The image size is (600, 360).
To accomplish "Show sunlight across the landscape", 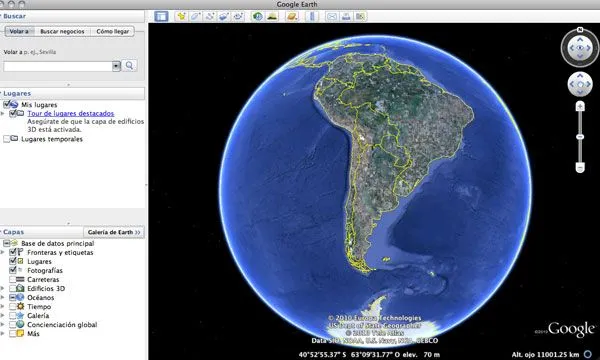I will click(x=272, y=16).
